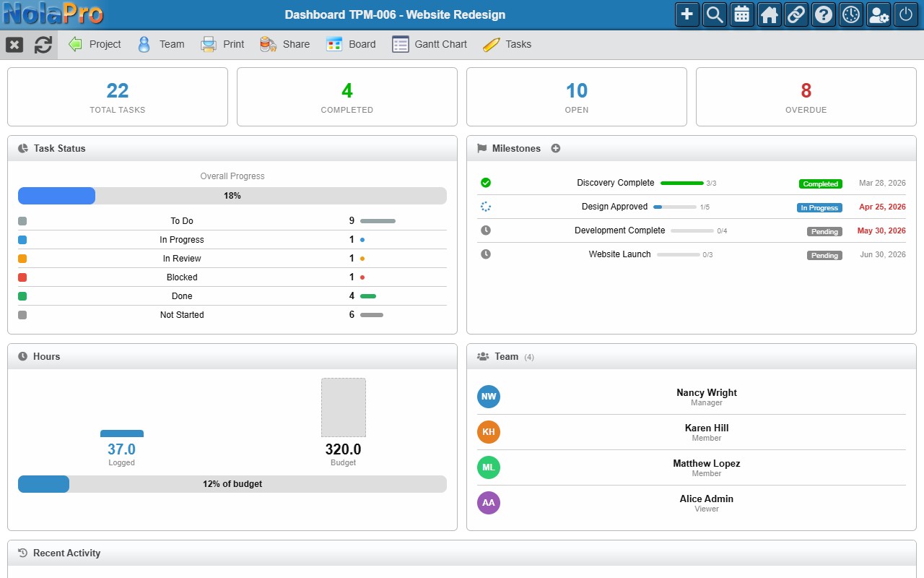924x578 pixels.
Task: Open the Gantt Chart view
Action: pyautogui.click(x=430, y=44)
